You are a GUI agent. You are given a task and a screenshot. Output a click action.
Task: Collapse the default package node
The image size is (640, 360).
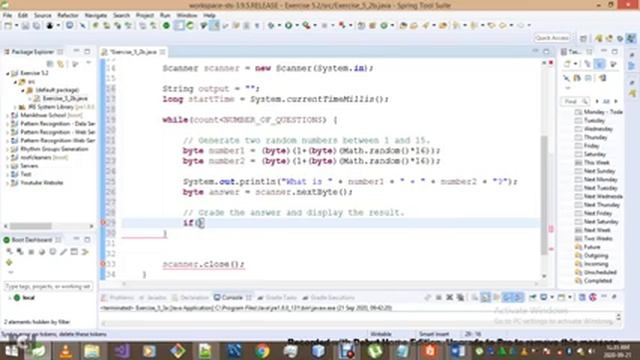23,90
